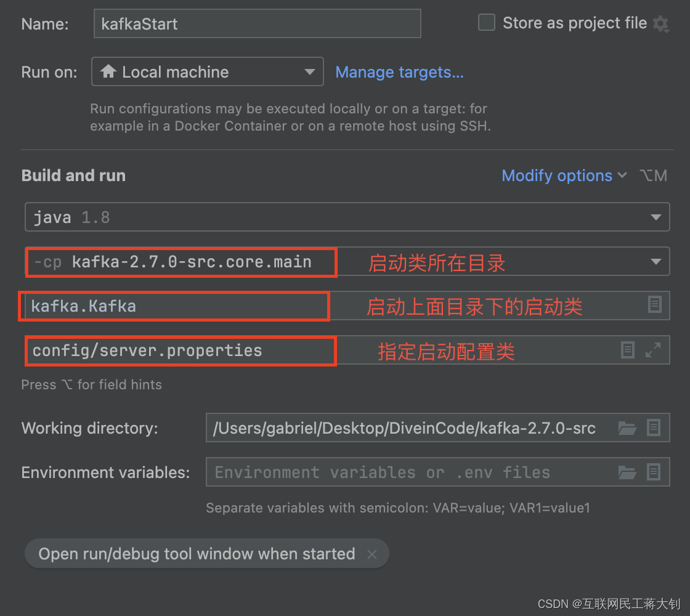Browse for .env file folder icon
Screen dimensions: 690x616
pos(627,472)
